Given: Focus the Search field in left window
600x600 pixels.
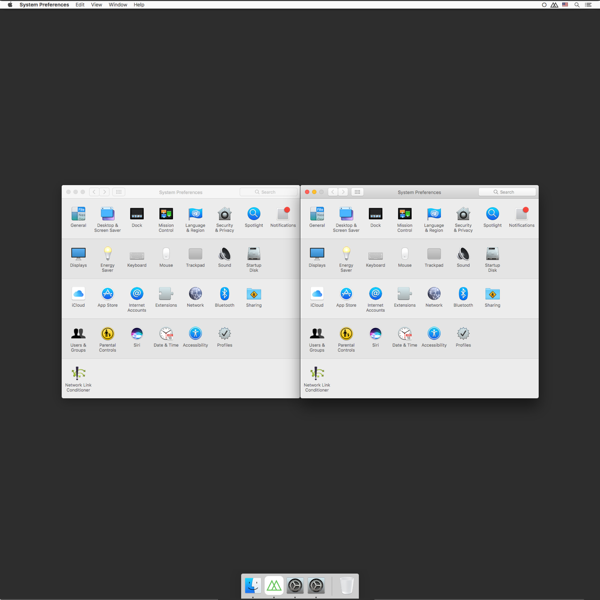Looking at the screenshot, I should click(x=268, y=192).
